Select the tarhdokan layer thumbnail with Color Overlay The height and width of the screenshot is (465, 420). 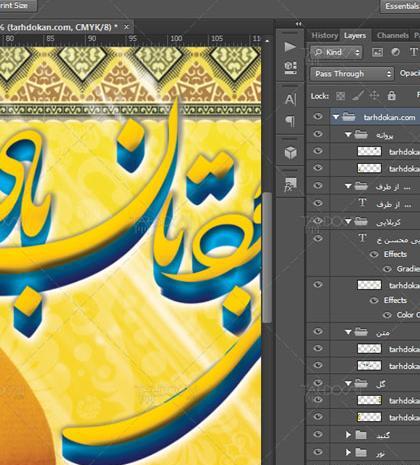369,285
